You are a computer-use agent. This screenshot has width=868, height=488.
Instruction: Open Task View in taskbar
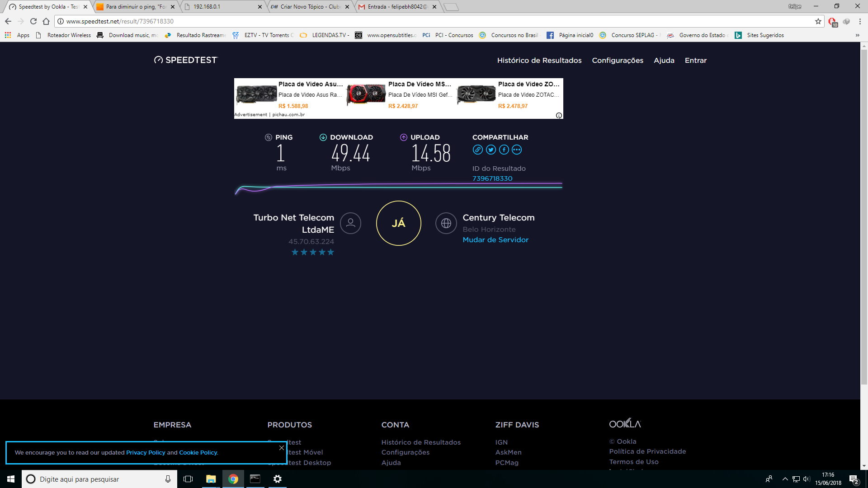(188, 479)
